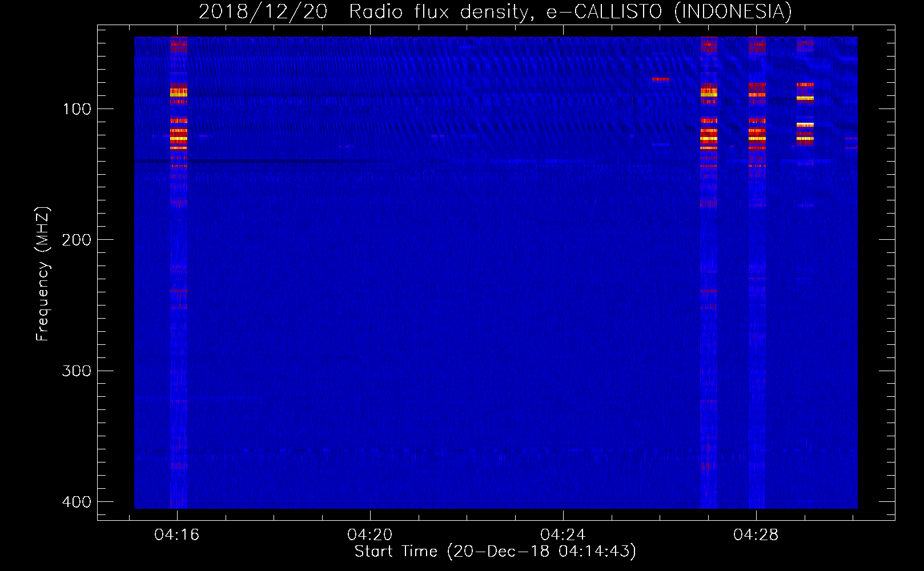Image resolution: width=924 pixels, height=571 pixels.
Task: Select the 04:28 time tick label
Action: [x=756, y=535]
